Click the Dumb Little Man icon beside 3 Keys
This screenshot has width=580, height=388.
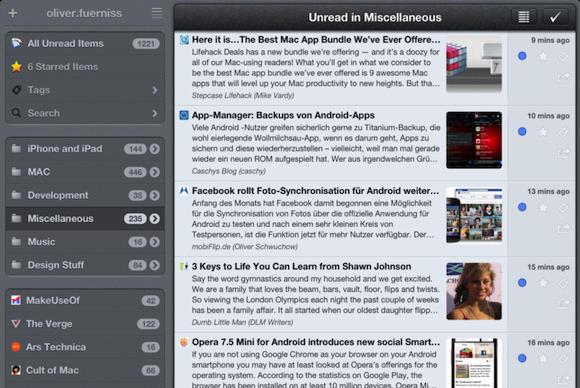184,266
